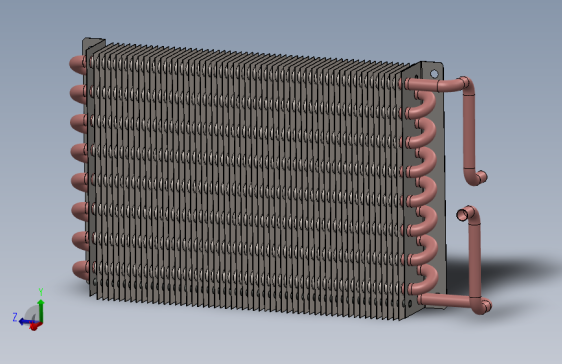Select the open end of the lower copper pipe
This screenshot has width=562, height=364.
pyautogui.click(x=461, y=215)
